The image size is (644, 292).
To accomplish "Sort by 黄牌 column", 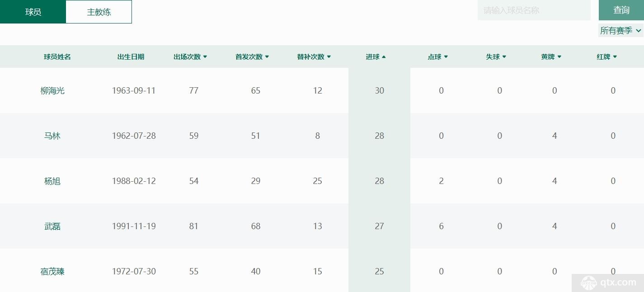I will coord(551,57).
